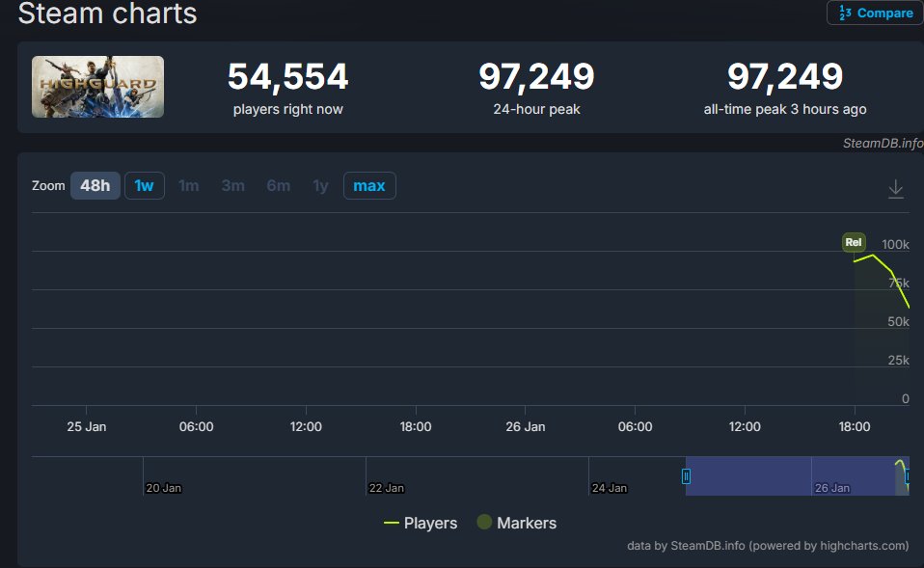Click the Zoom label

[x=48, y=185]
